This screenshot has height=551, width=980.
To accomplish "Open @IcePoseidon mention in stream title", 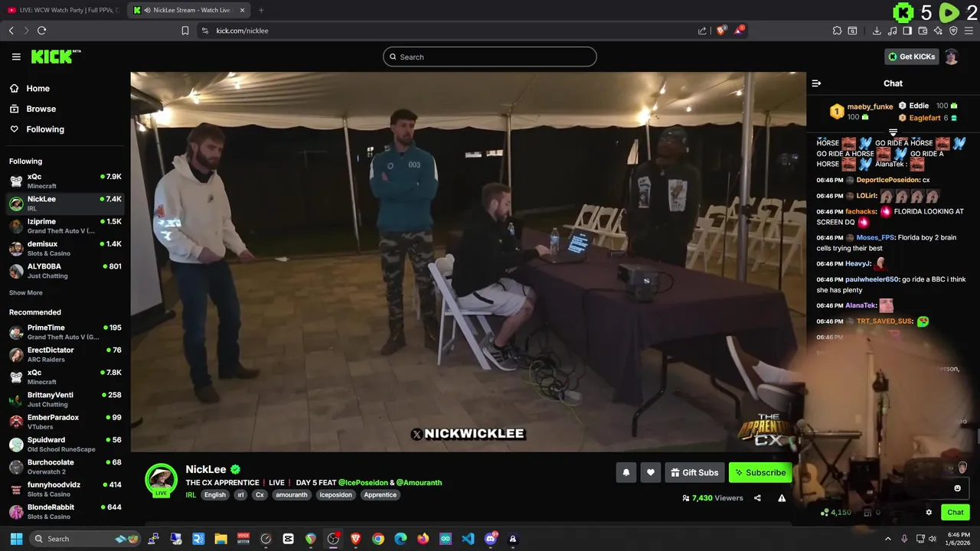I will tap(363, 483).
